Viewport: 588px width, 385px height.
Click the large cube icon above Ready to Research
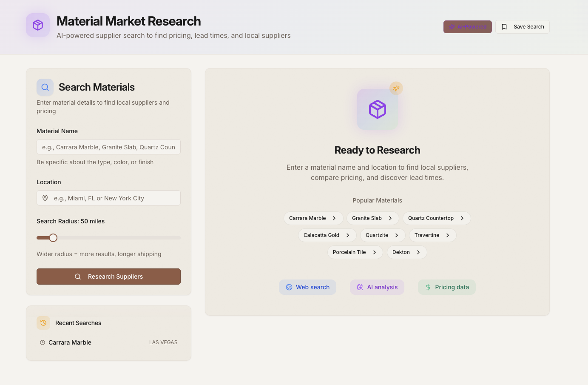(378, 109)
